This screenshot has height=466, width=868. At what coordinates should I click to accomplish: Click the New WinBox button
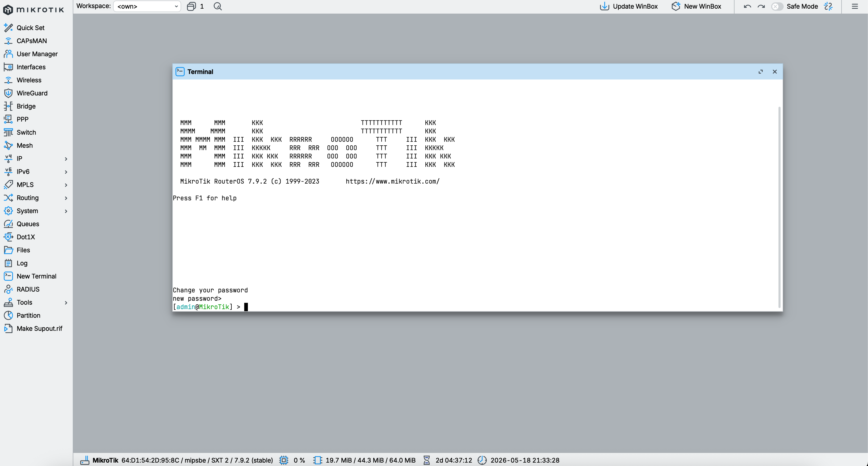click(696, 6)
